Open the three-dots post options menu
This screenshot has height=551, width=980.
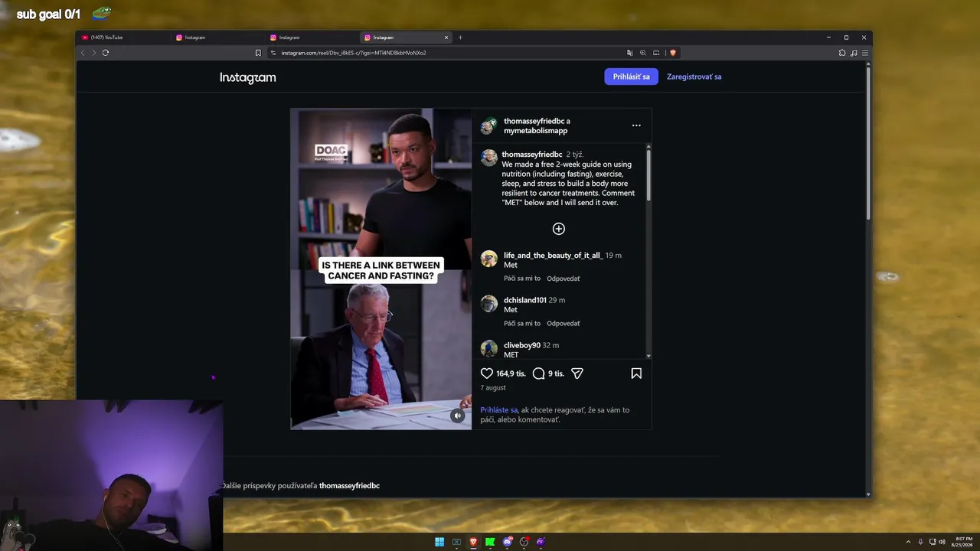coord(636,126)
